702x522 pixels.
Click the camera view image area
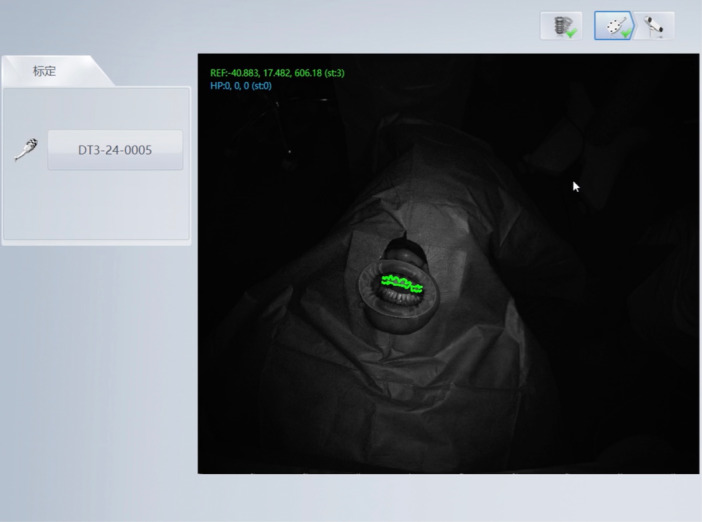[448, 263]
